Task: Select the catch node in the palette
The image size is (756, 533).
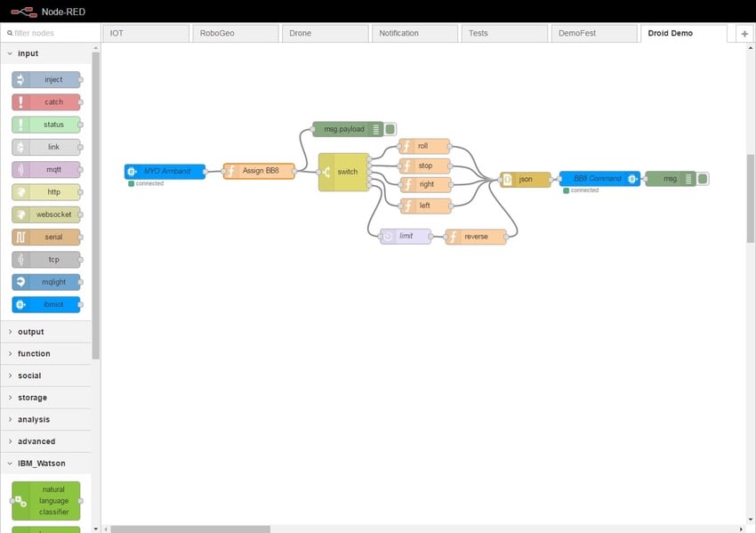Action: (45, 101)
